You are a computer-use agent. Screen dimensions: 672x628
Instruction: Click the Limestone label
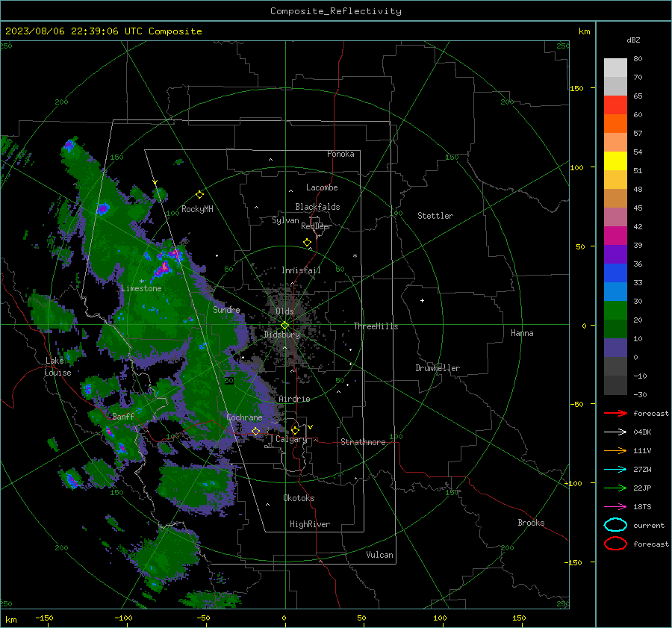pos(141,288)
